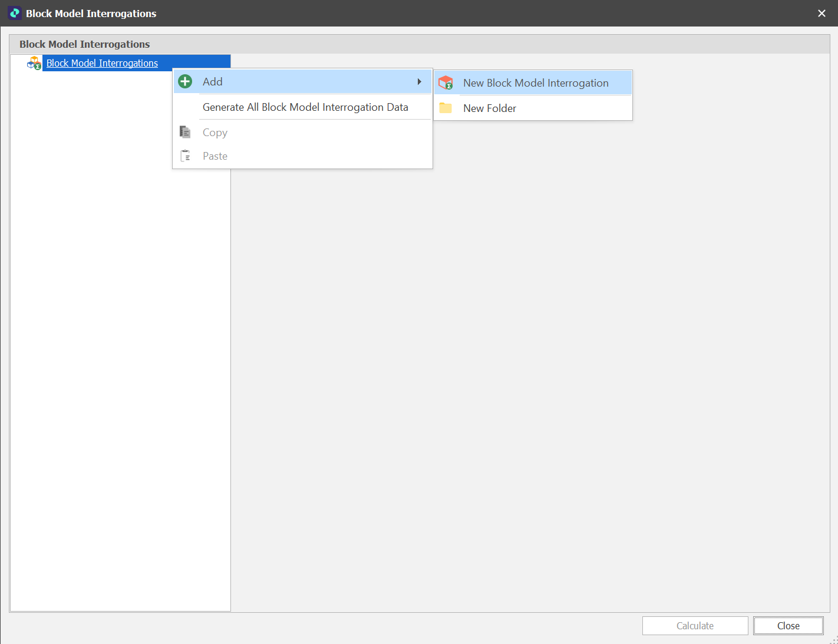This screenshot has height=644, width=838.
Task: Click the window resize grip corner
Action: click(x=833, y=639)
